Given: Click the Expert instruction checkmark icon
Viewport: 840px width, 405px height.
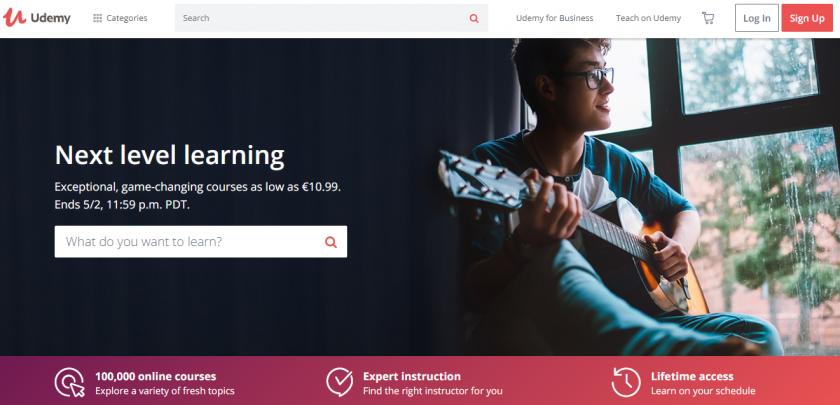Looking at the screenshot, I should 340,382.
